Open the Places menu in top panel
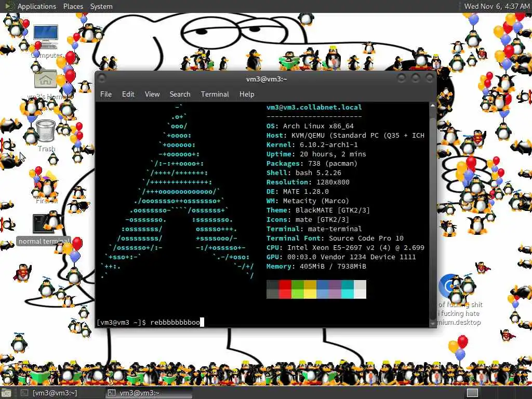Screen dimensions: 532x399 pos(73,6)
